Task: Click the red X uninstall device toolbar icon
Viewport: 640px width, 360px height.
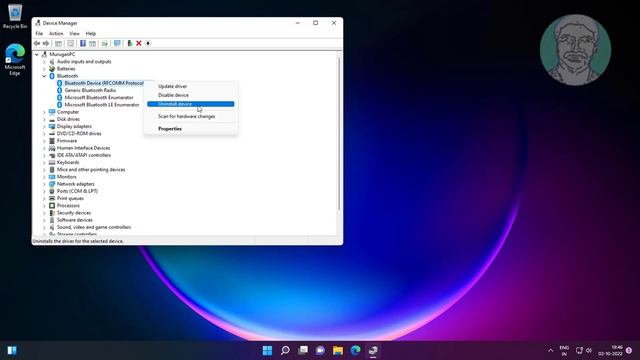Action: 139,43
